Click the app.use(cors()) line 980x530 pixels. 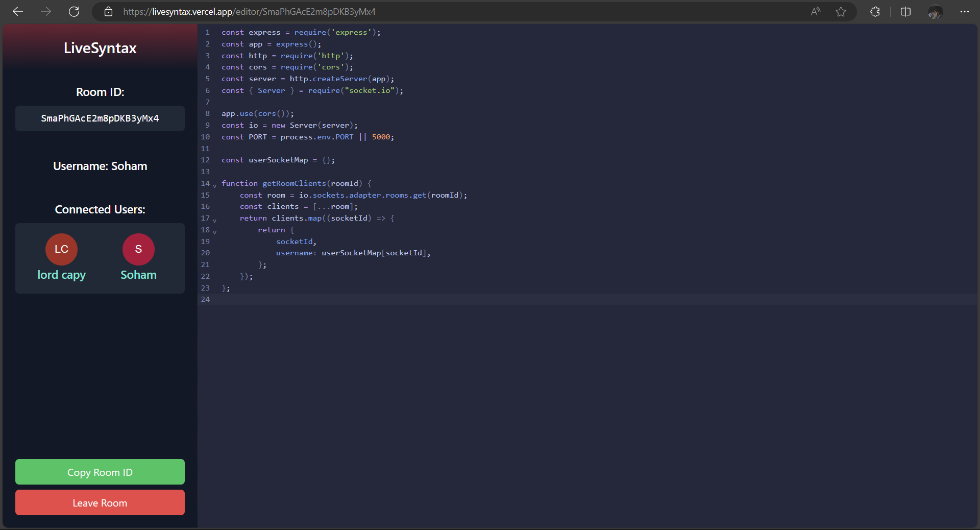pyautogui.click(x=258, y=113)
